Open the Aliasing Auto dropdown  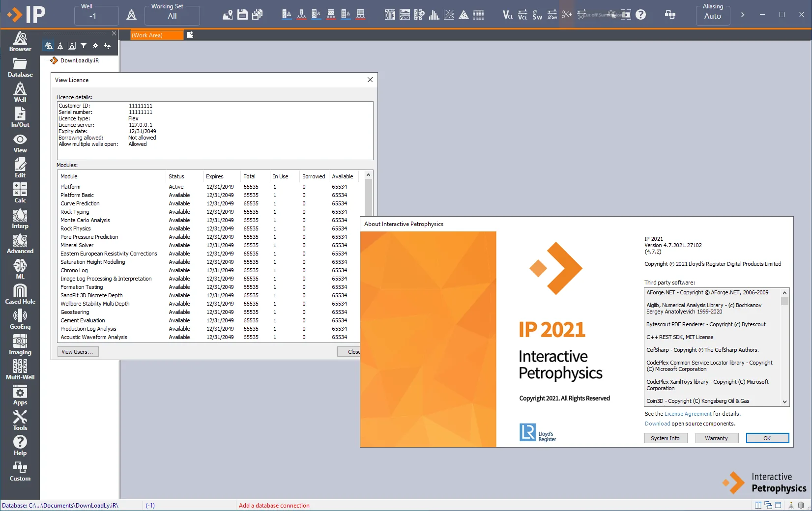(713, 16)
